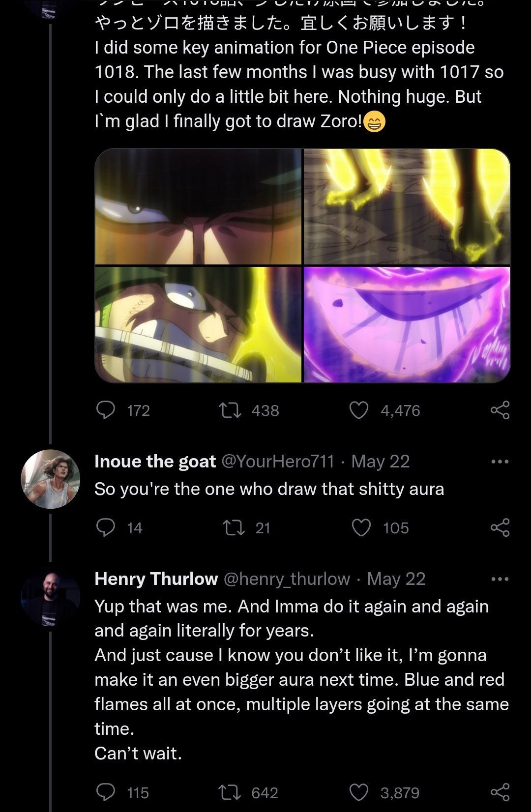Open more options for Inoue the goat's reply

click(500, 462)
